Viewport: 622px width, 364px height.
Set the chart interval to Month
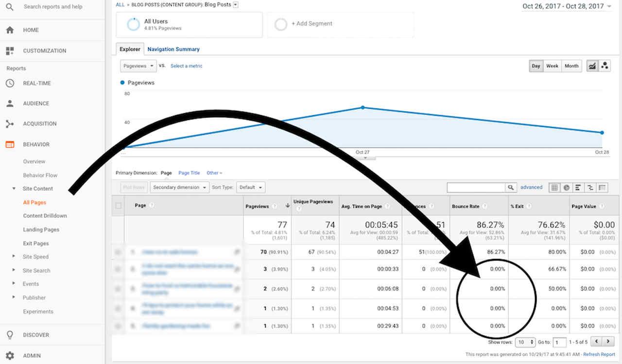click(571, 66)
